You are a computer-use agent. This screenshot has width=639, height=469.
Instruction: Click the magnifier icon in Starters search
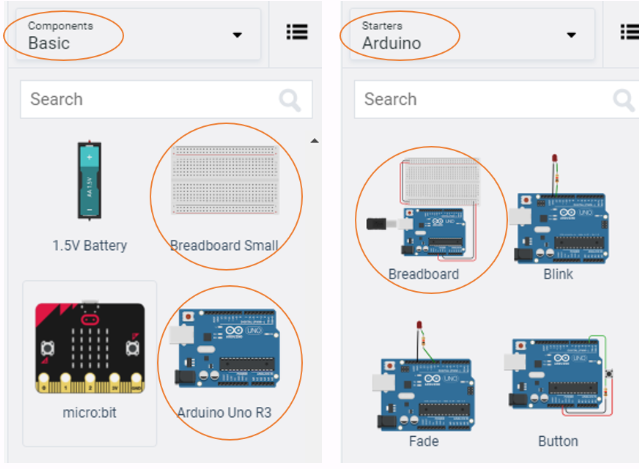pyautogui.click(x=624, y=100)
